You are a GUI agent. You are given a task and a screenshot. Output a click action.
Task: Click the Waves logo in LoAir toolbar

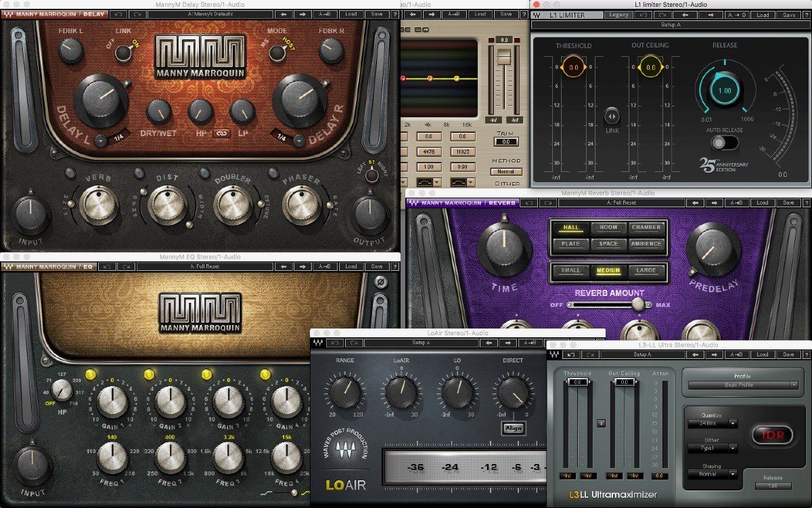pos(317,343)
